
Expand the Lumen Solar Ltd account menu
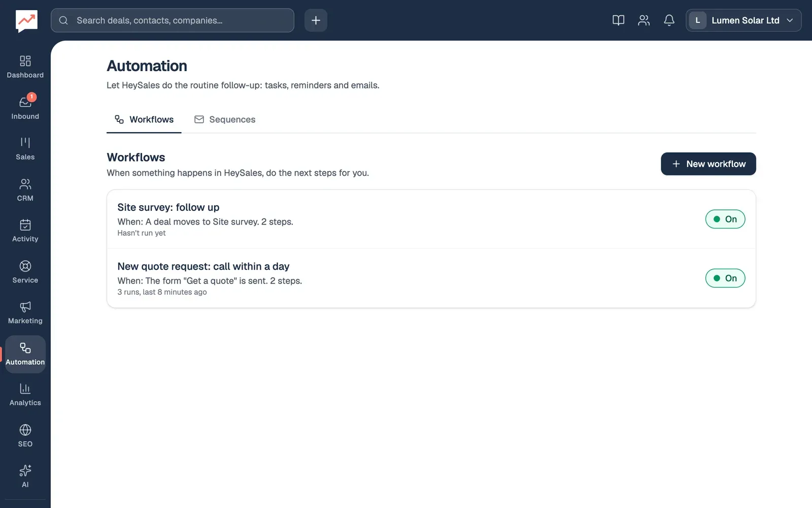(743, 20)
